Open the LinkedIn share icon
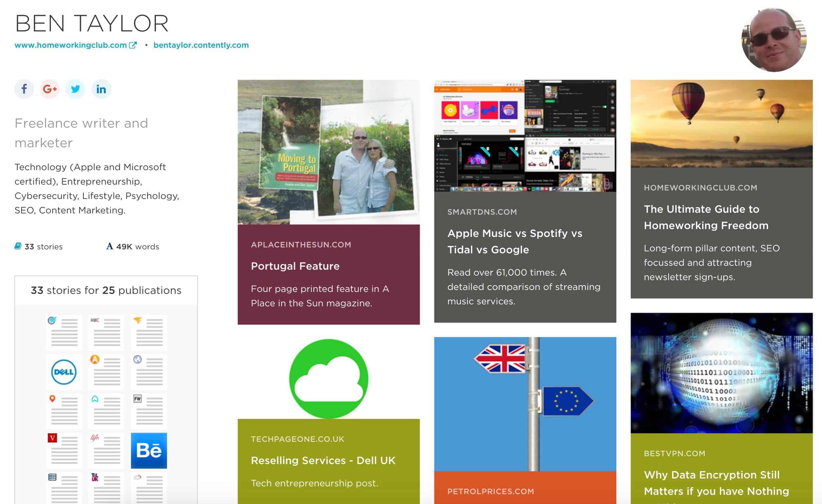 pyautogui.click(x=101, y=89)
